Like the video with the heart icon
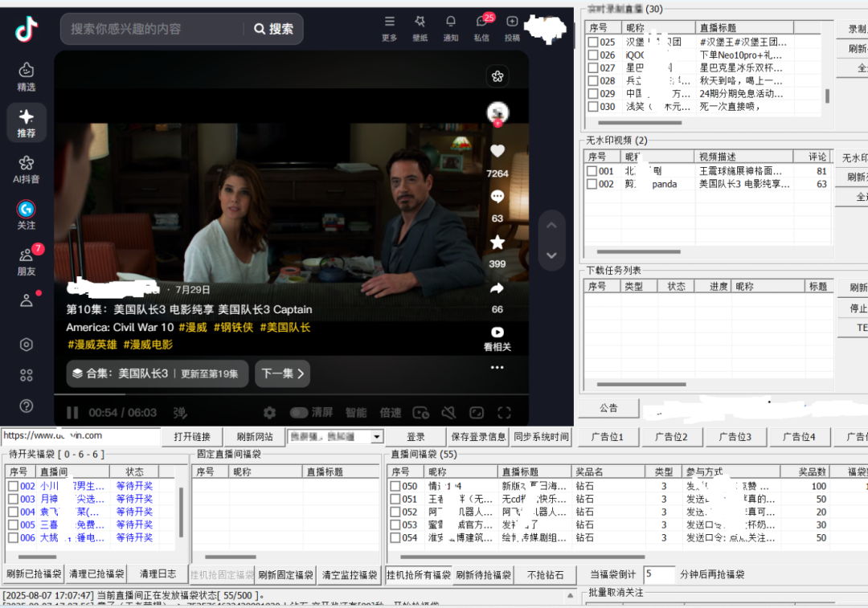The image size is (868, 608). coord(497,151)
